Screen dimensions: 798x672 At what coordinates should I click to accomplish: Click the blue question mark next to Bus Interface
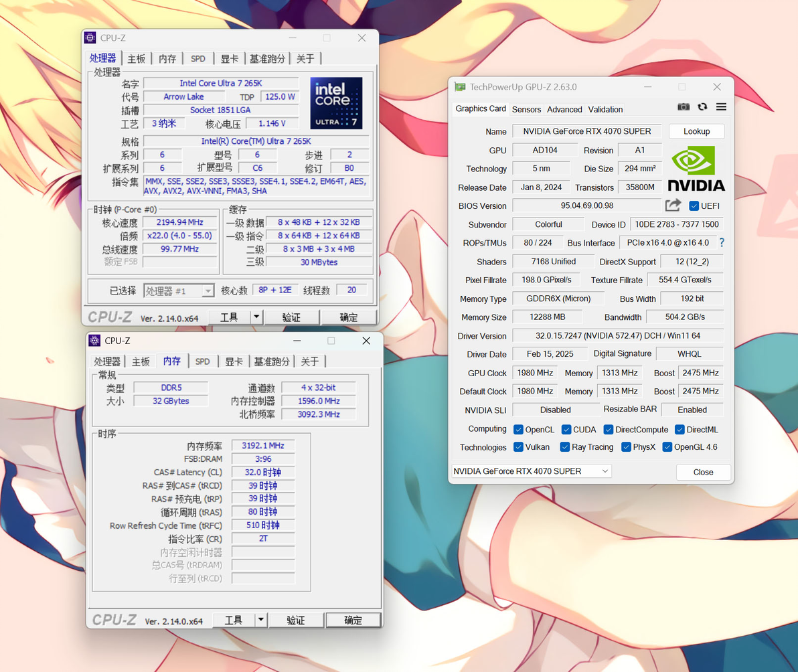[x=722, y=243]
